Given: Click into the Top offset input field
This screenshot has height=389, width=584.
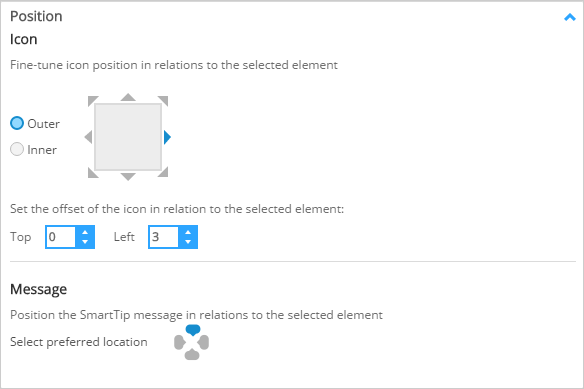Looking at the screenshot, I should click(x=61, y=237).
